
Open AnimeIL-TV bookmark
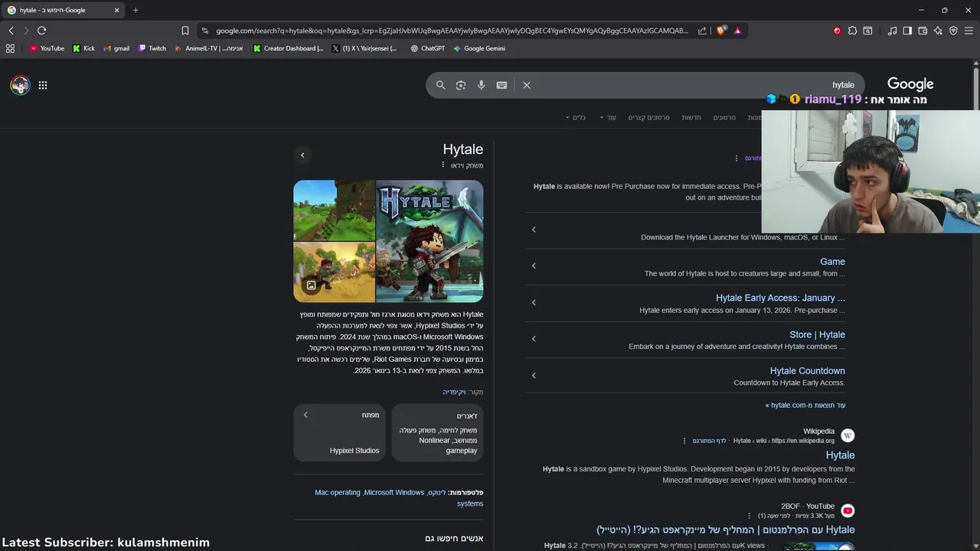pos(209,48)
